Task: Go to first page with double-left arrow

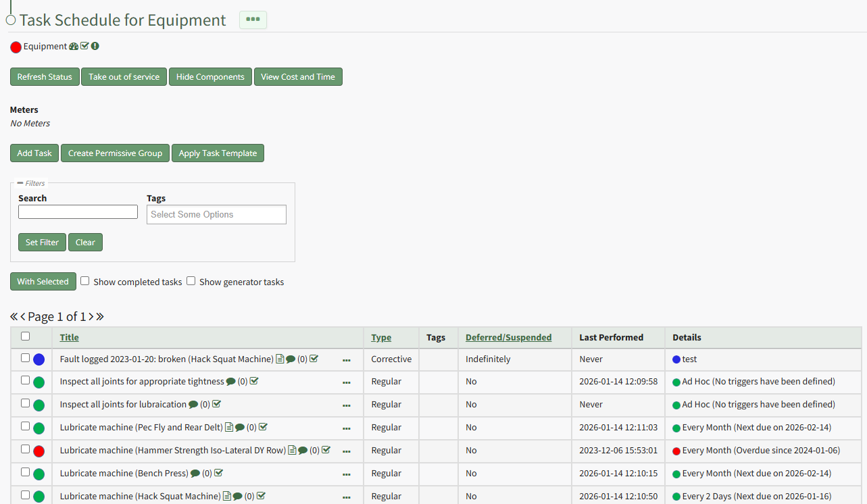Action: point(14,317)
